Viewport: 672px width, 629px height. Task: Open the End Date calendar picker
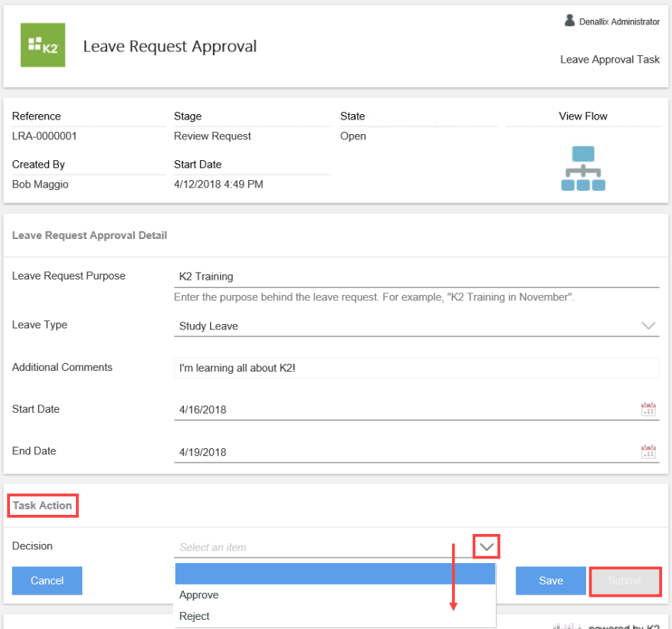[648, 451]
